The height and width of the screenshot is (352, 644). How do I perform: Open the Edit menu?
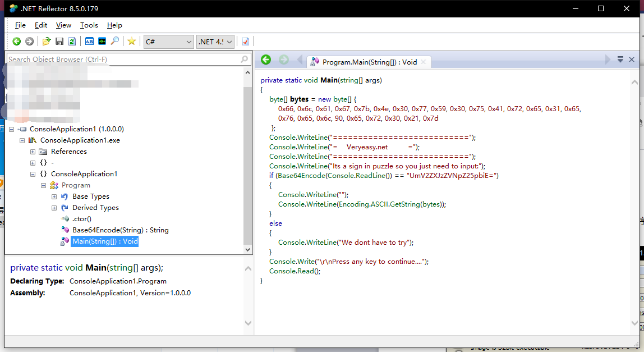pyautogui.click(x=40, y=25)
